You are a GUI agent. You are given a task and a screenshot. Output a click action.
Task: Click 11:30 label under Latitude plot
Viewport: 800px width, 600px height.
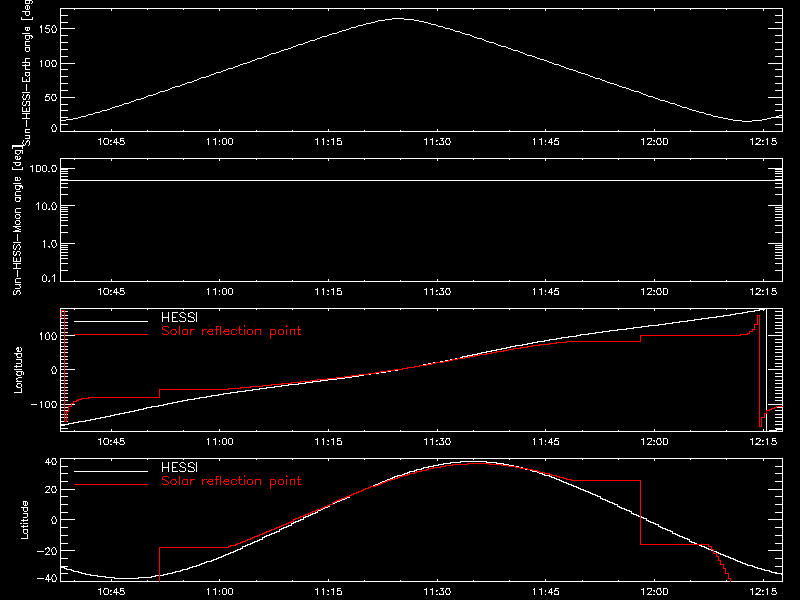[x=437, y=592]
